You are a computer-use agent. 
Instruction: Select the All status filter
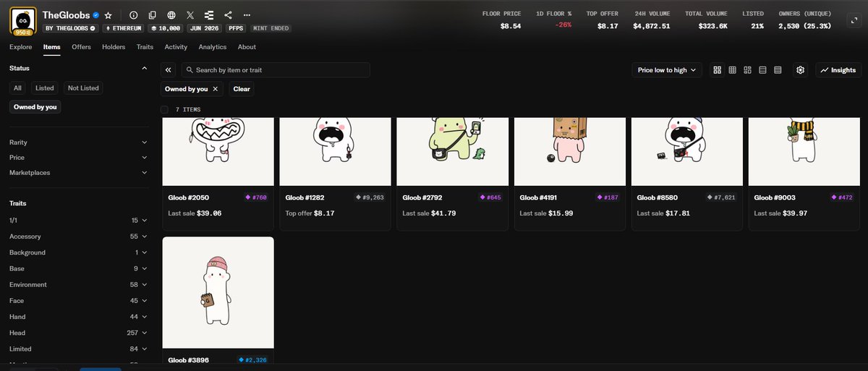tap(18, 88)
